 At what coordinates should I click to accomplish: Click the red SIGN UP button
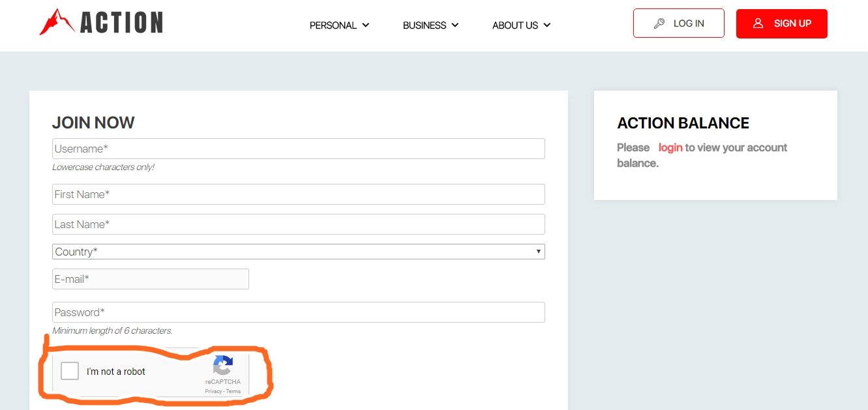782,23
